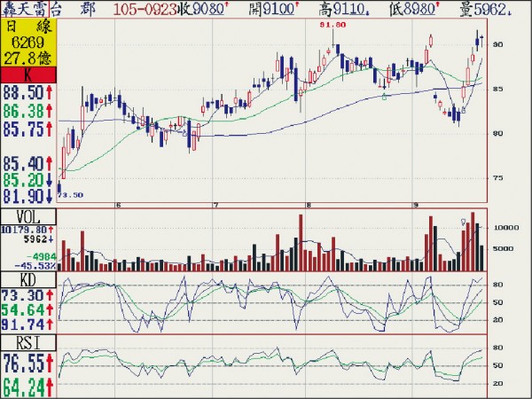The height and width of the screenshot is (399, 532).
Task: Click the 73.50 low price marker
Action: (70, 195)
